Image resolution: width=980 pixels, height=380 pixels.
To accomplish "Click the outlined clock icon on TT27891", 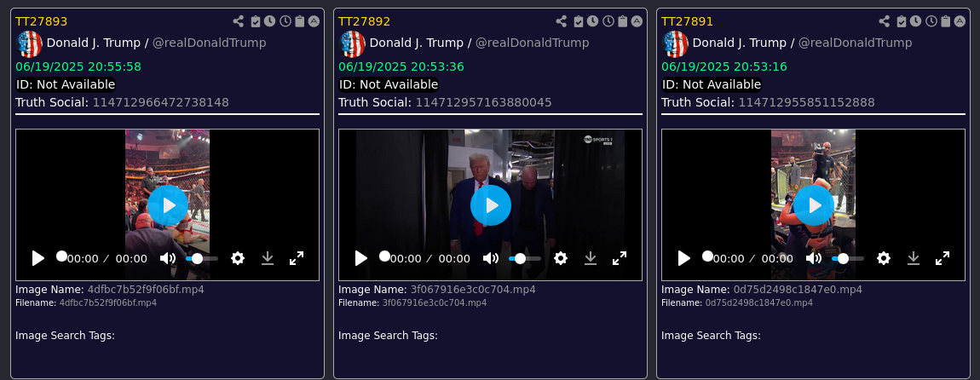I will pos(931,21).
